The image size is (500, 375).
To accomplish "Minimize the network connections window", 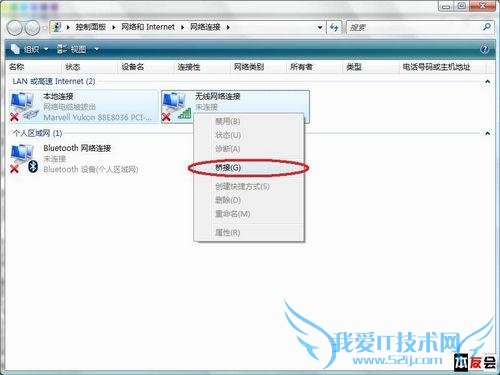I will click(x=446, y=6).
